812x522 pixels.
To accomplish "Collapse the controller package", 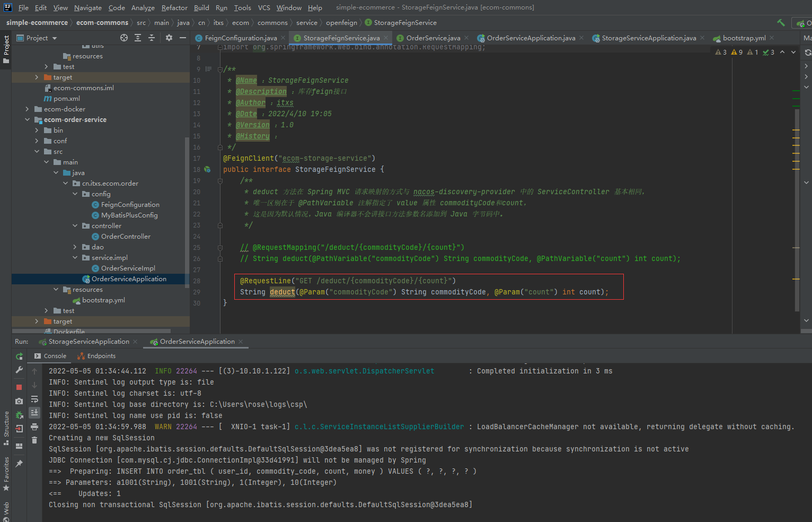I will [x=75, y=226].
